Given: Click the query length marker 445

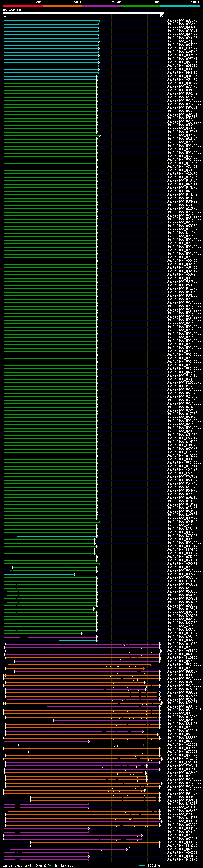Looking at the screenshot, I should [x=160, y=16].
